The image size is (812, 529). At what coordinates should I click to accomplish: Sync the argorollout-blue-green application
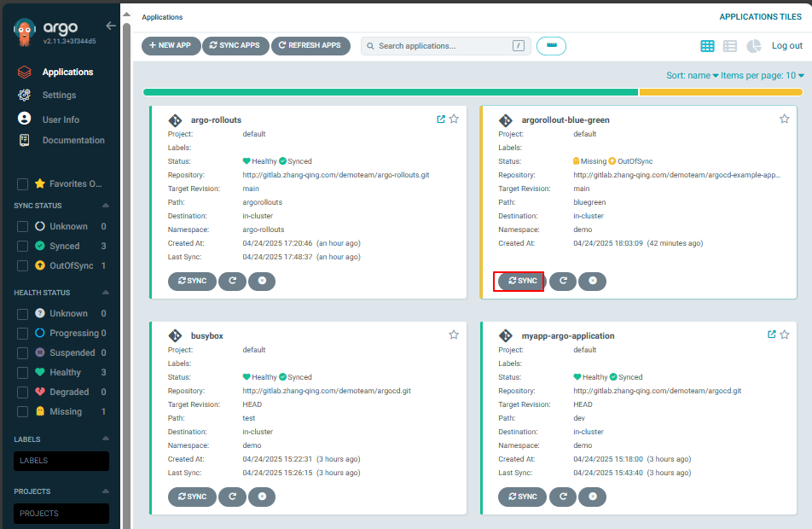click(522, 282)
